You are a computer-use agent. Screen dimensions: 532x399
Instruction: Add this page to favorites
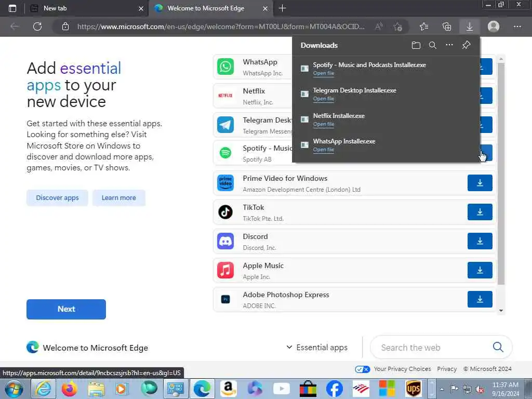coord(397,26)
